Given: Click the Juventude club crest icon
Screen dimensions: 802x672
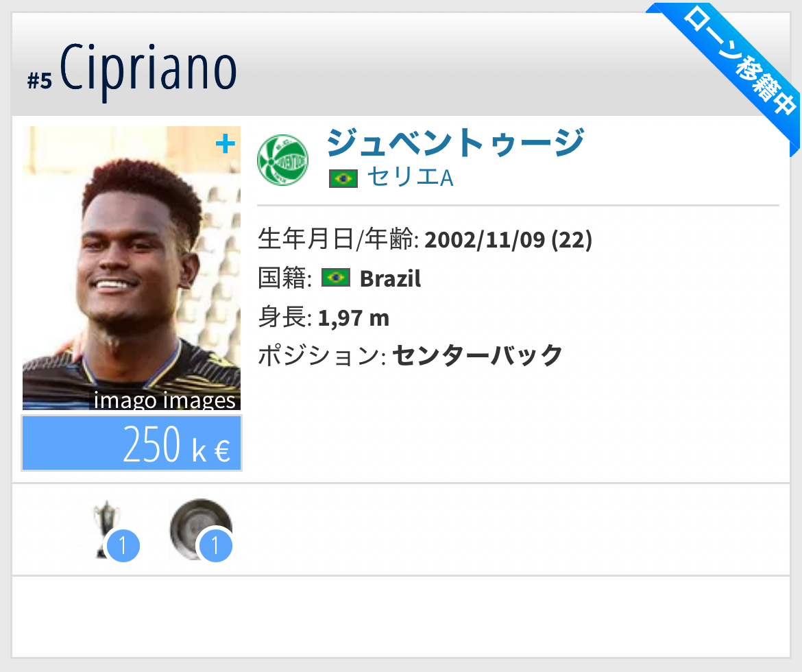Looking at the screenshot, I should (x=282, y=160).
